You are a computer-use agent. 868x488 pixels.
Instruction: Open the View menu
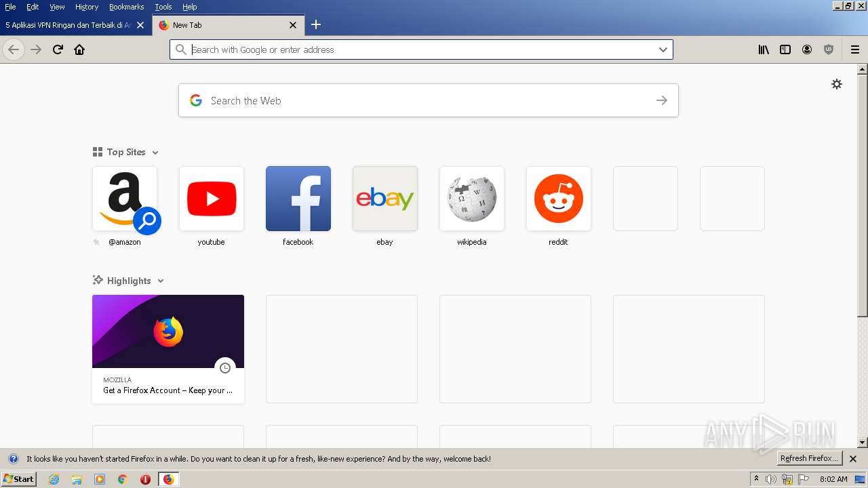coord(57,7)
